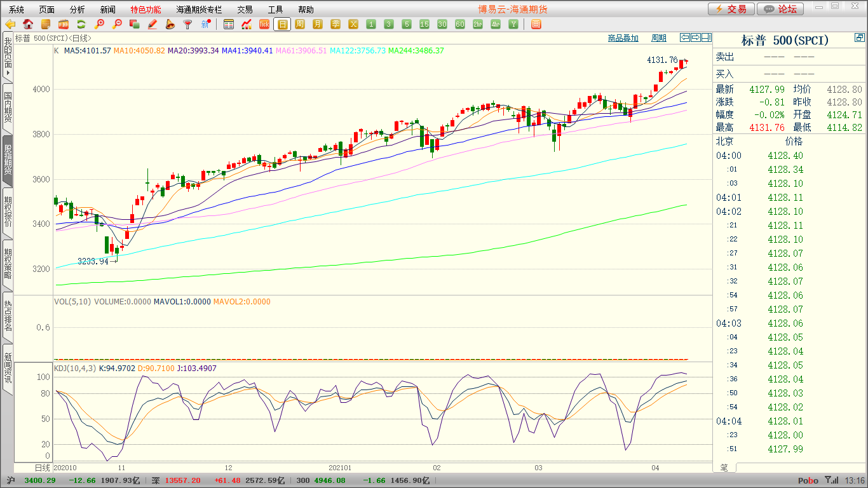Select the 3-minute period
This screenshot has height=488, width=868.
click(x=389, y=24)
